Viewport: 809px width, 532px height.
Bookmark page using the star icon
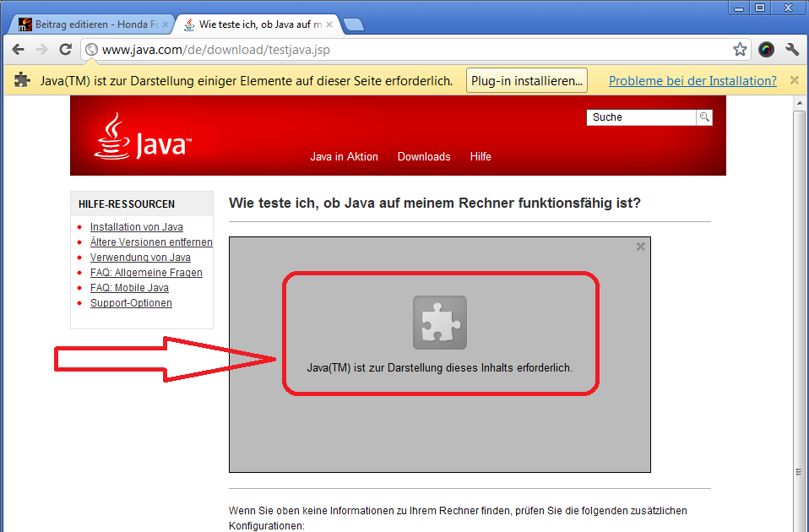(x=740, y=50)
